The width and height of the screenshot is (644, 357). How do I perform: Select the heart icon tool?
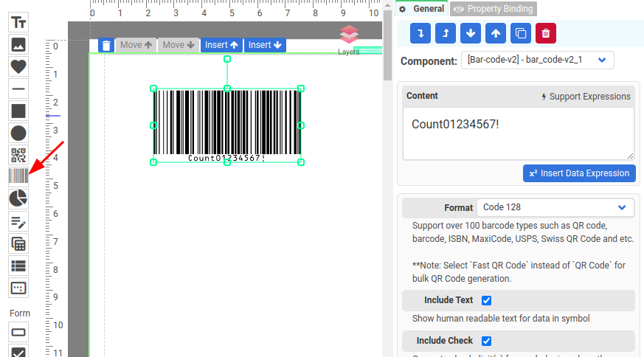(18, 66)
